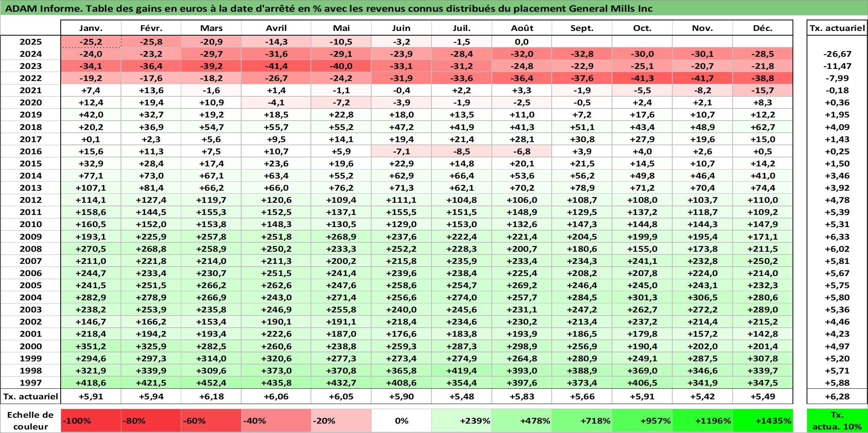The height and width of the screenshot is (433, 868).
Task: Click the +6,18 actuarial rate for Mars
Action: click(x=211, y=397)
